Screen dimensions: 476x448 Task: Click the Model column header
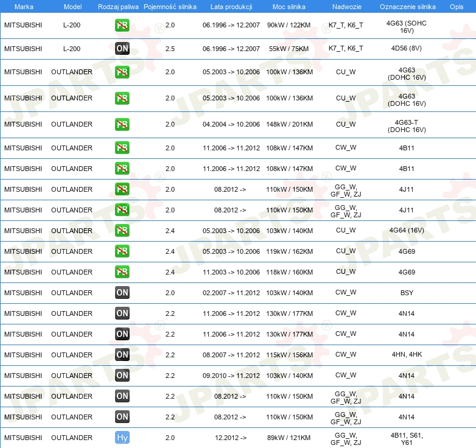[x=72, y=6]
